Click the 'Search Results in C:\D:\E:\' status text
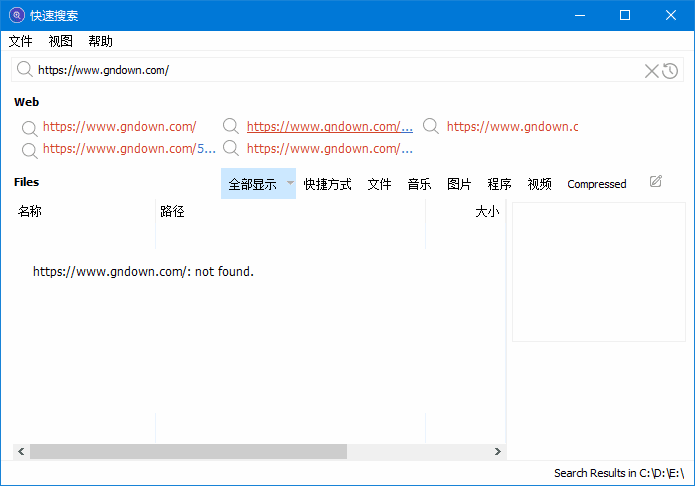This screenshot has height=486, width=695. pos(619,473)
